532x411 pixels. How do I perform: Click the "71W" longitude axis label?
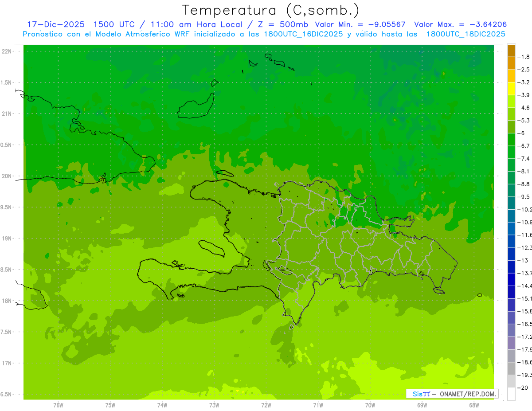pos(318,405)
